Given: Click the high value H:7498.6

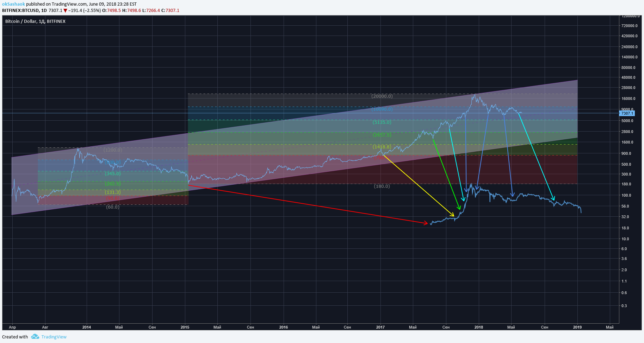Looking at the screenshot, I should coord(131,11).
